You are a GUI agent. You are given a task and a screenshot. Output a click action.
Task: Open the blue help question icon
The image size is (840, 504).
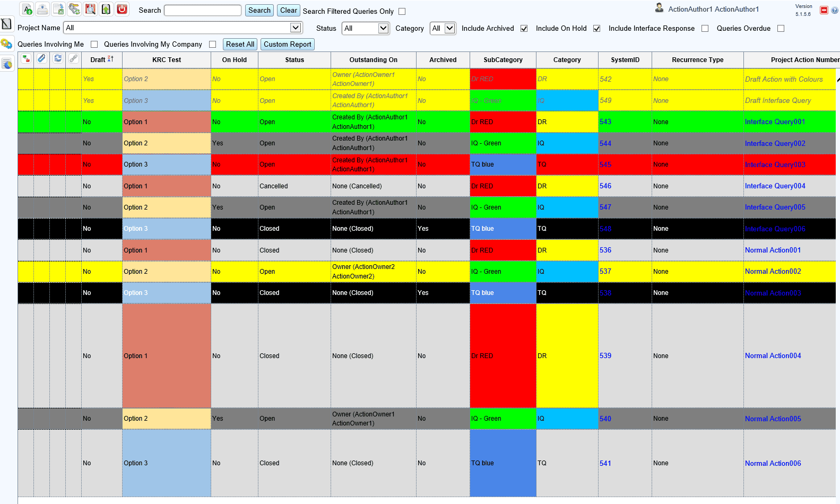(x=835, y=10)
